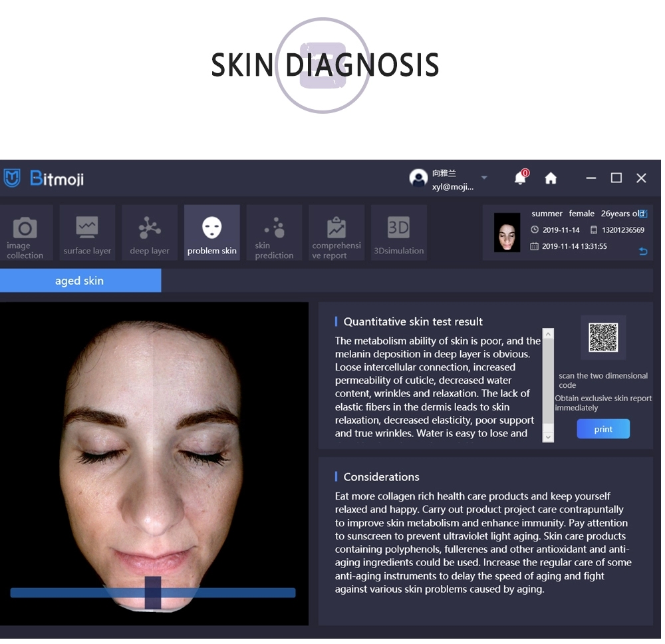Switch to surface layer analysis
The width and height of the screenshot is (665, 644).
tap(87, 232)
